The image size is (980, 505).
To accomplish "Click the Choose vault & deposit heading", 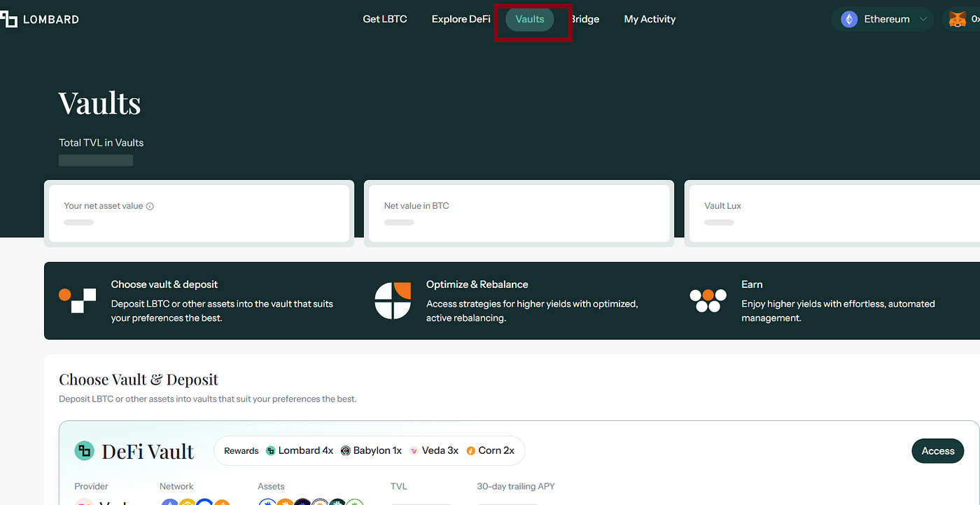I will tap(164, 284).
